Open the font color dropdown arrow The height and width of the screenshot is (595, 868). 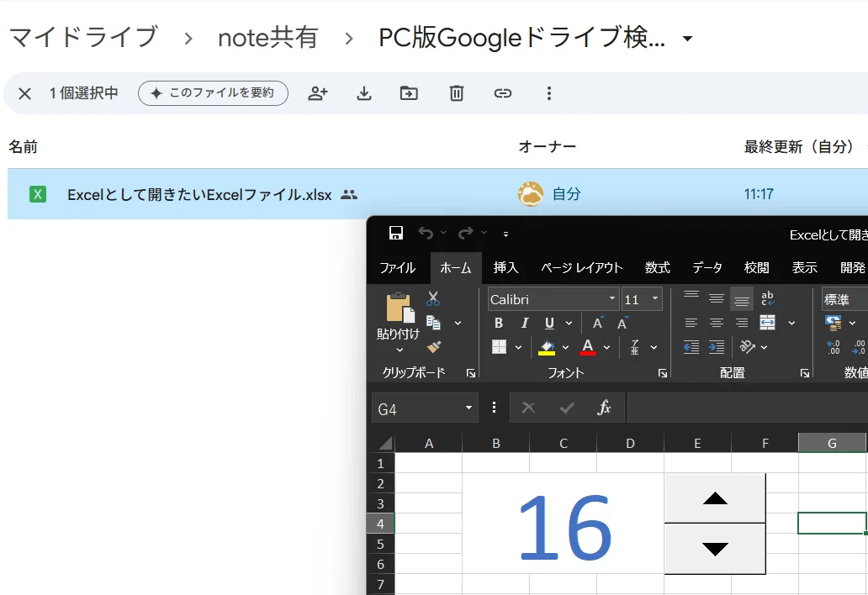pyautogui.click(x=606, y=347)
